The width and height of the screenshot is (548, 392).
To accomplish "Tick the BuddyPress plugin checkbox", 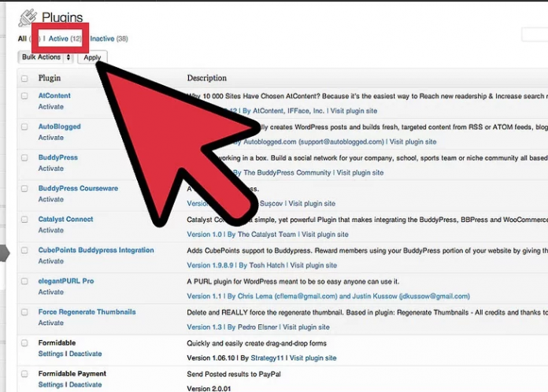I will (x=24, y=157).
